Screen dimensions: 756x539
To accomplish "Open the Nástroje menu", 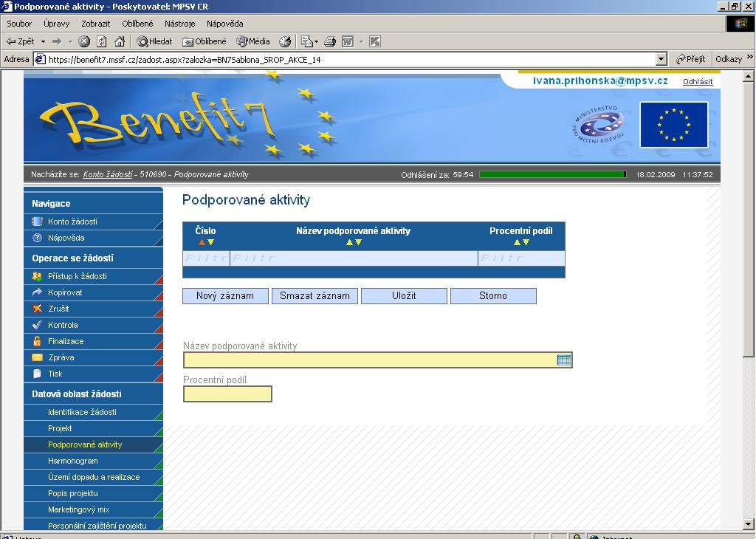I will (x=180, y=24).
